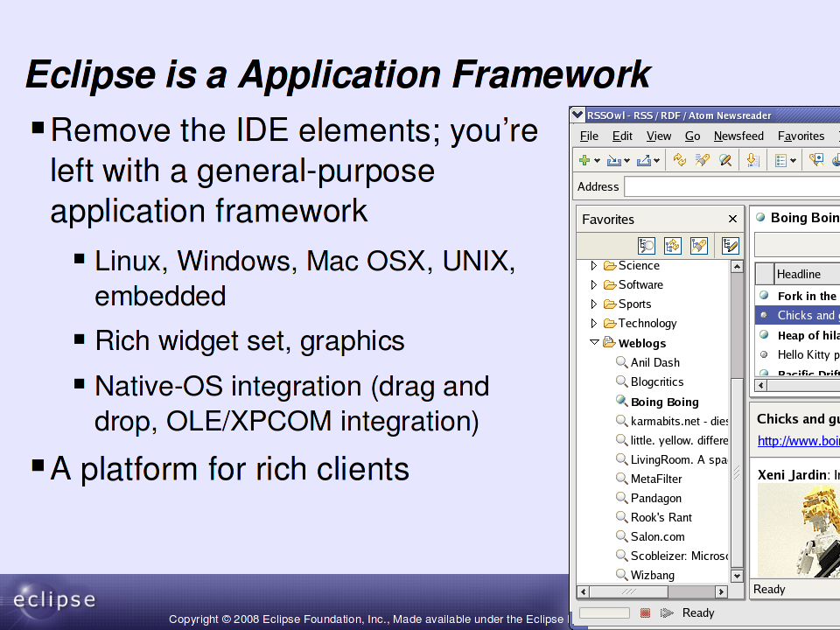Viewport: 840px width, 630px height.
Task: Select the Pandagon feed
Action: [x=656, y=499]
